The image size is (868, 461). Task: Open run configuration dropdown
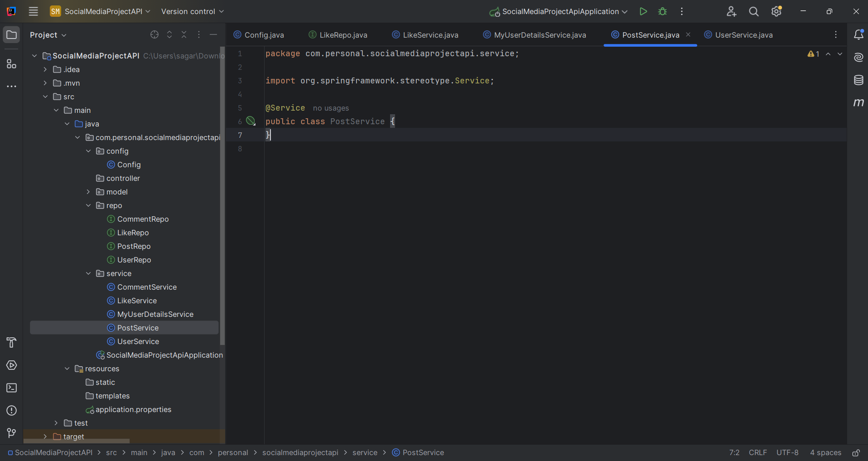tap(559, 11)
